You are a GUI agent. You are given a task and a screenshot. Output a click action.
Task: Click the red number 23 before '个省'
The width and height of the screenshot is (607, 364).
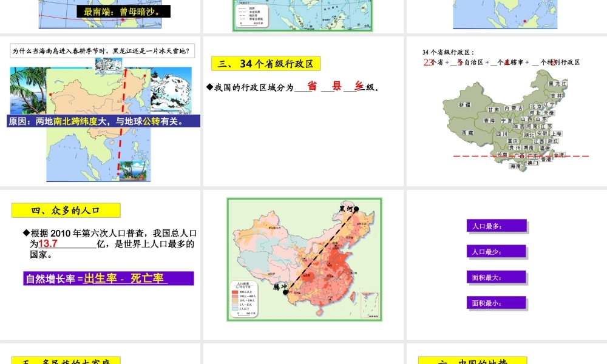(428, 62)
